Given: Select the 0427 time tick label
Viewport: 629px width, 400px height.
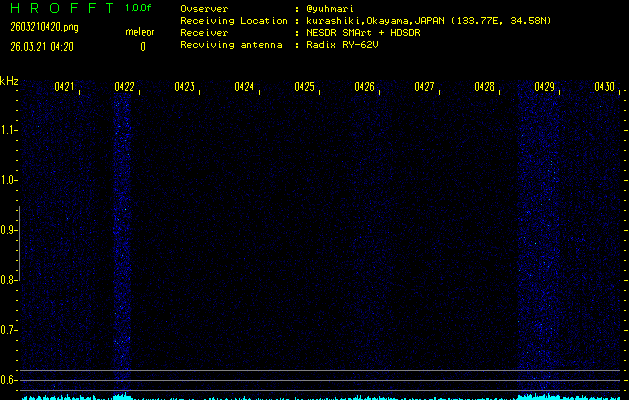Looking at the screenshot, I should pos(424,88).
